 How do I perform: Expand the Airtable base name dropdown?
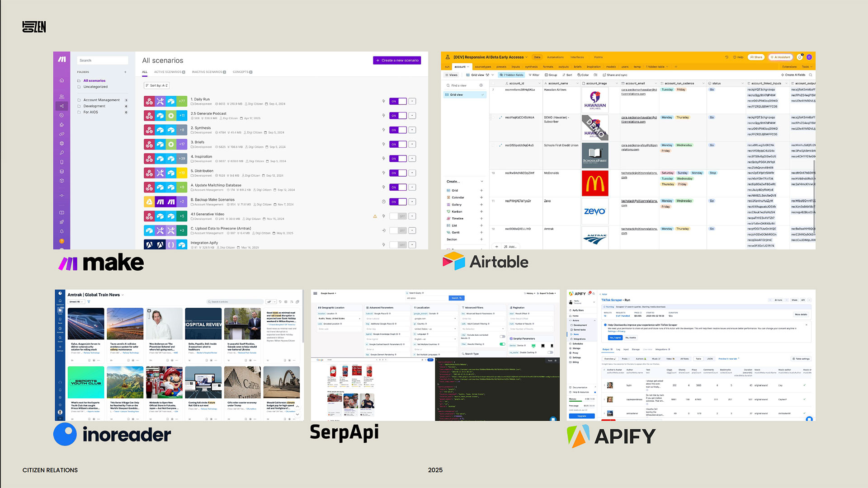(526, 57)
